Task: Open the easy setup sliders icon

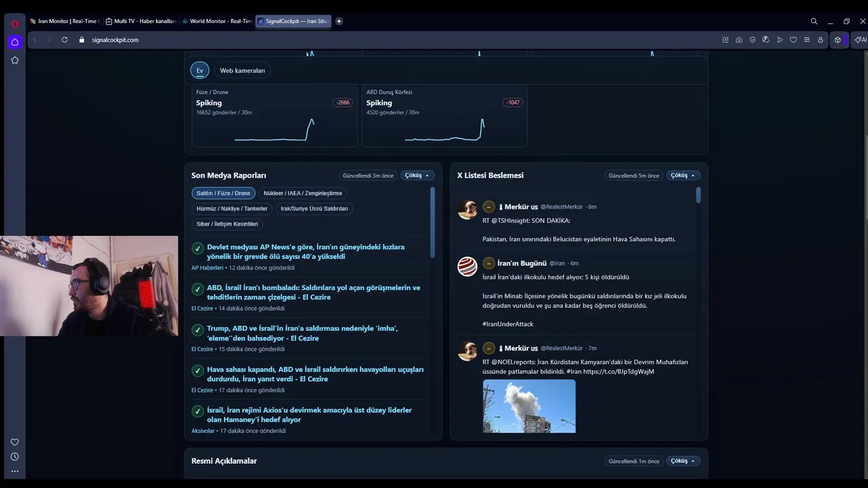Action: tap(807, 40)
